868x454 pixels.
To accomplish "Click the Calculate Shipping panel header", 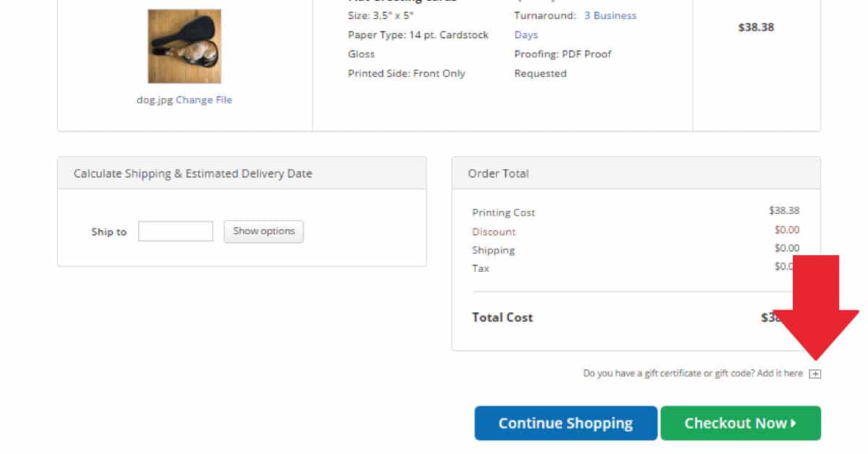I will click(x=192, y=174).
